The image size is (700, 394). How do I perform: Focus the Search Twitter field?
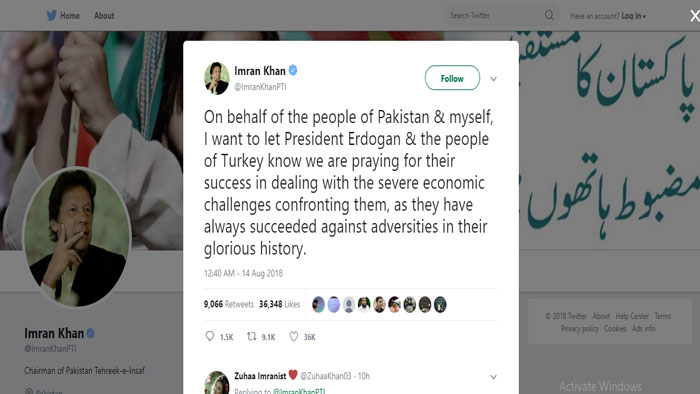[495, 16]
